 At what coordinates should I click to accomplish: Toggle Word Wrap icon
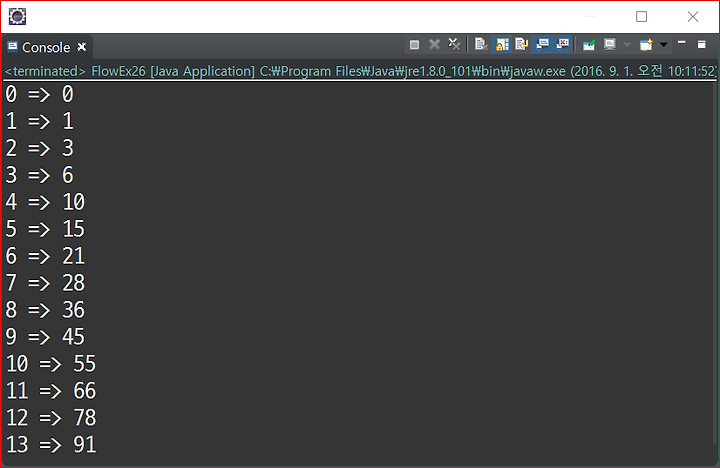522,45
